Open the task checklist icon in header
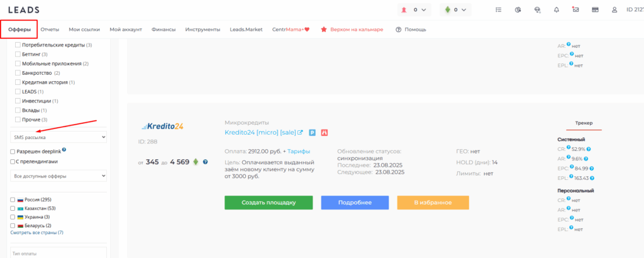The width and height of the screenshot is (644, 258). coord(499,10)
